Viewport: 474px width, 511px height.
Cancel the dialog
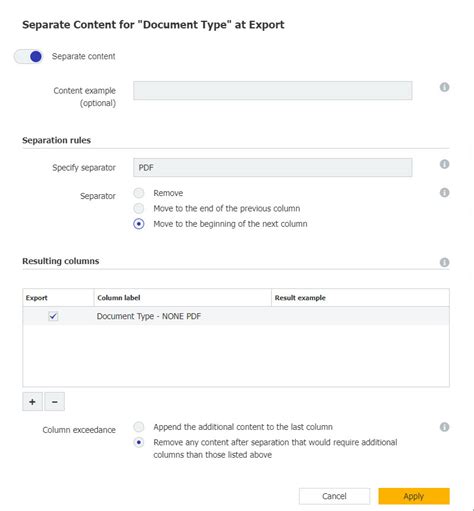[334, 496]
